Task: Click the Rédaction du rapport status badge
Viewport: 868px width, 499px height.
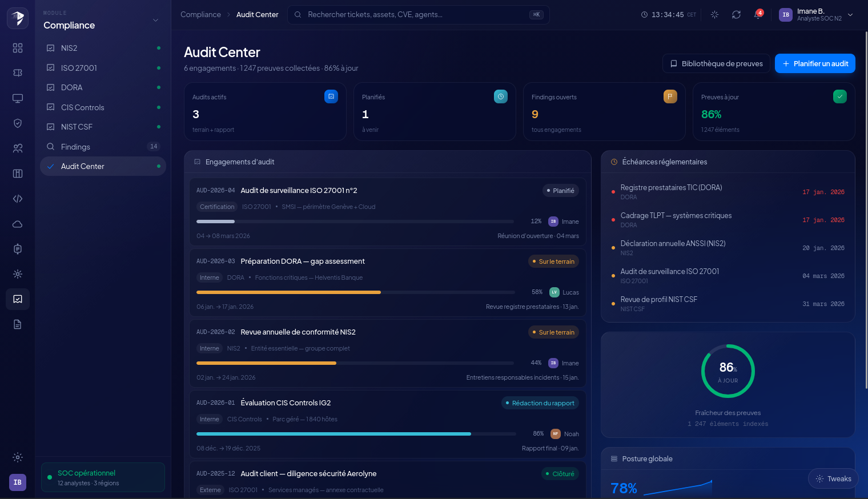Action: coord(540,403)
